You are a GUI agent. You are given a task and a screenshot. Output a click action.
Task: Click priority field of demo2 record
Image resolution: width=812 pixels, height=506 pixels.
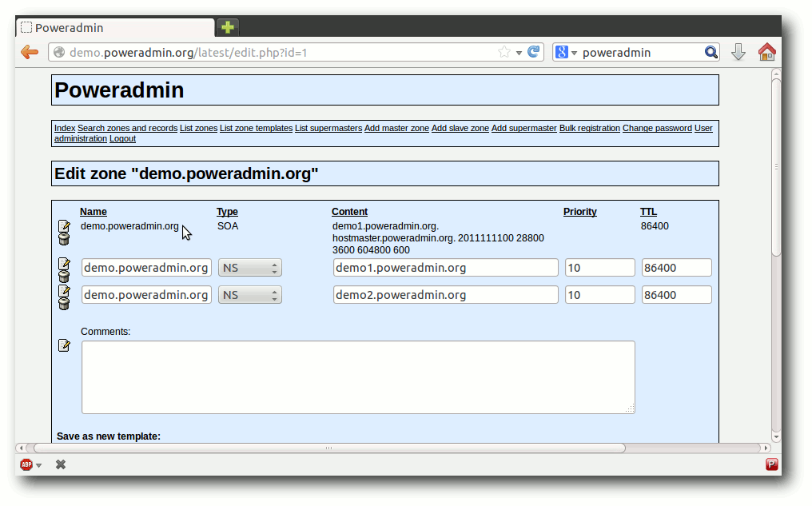point(599,295)
